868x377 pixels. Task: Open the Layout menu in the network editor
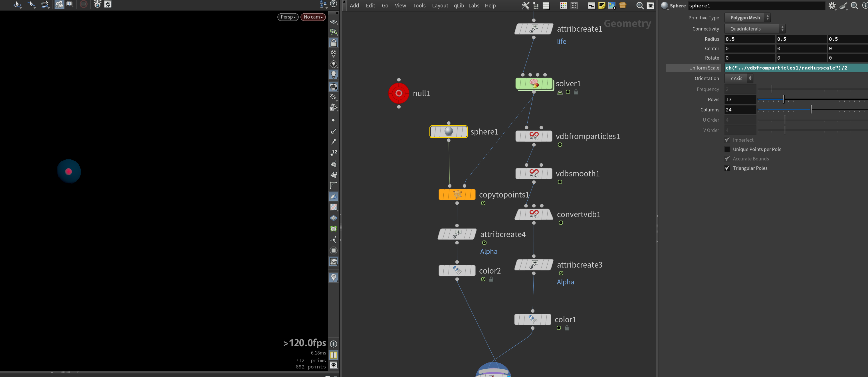click(x=440, y=5)
